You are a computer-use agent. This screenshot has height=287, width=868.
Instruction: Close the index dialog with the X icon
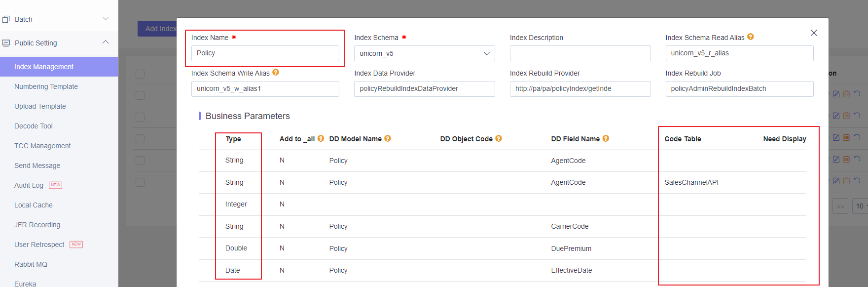[x=814, y=33]
